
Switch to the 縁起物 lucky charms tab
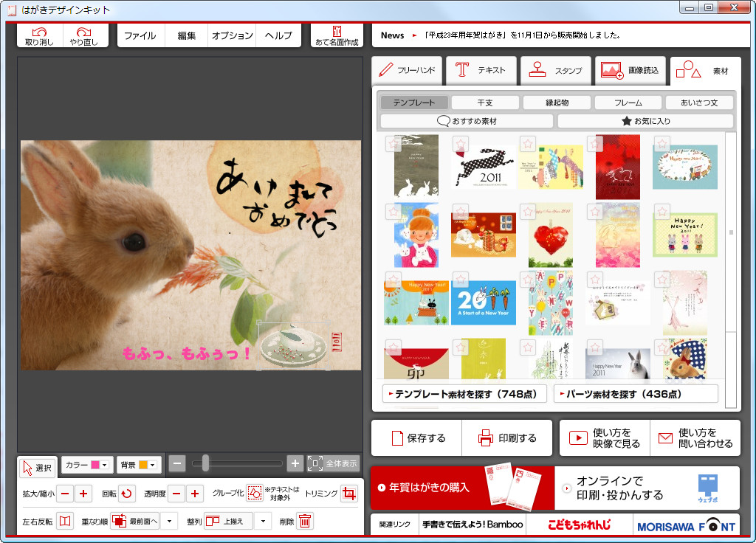tap(557, 103)
